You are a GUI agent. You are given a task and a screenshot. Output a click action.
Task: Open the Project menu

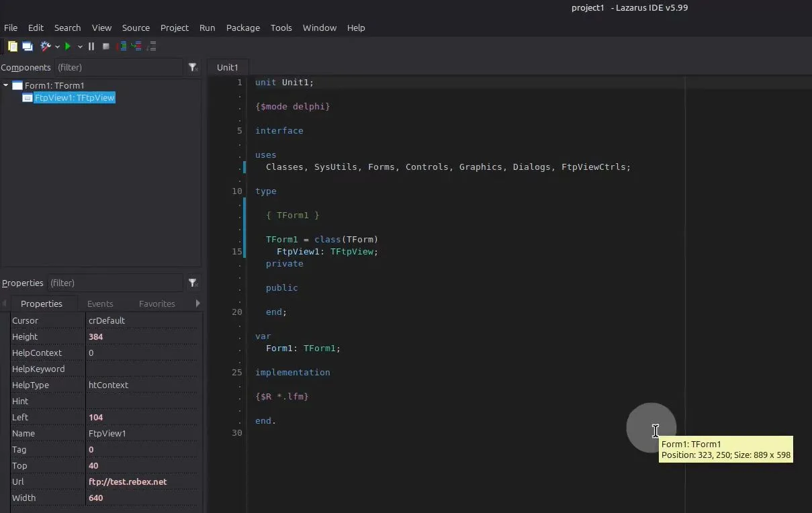tap(175, 28)
